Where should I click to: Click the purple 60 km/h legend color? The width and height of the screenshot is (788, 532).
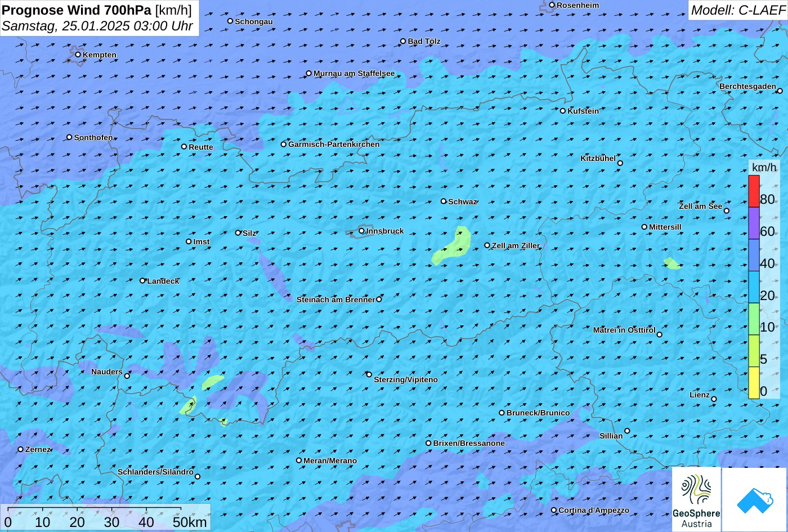[x=754, y=223]
